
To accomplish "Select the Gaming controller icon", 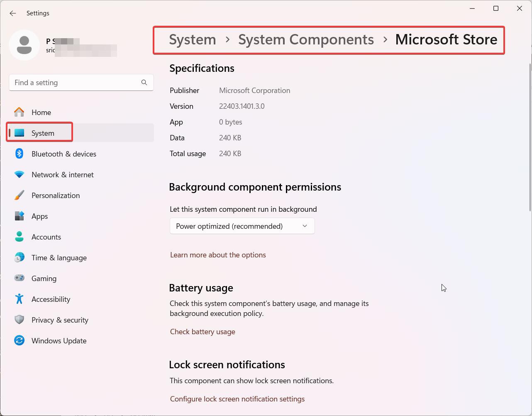I will [x=20, y=278].
